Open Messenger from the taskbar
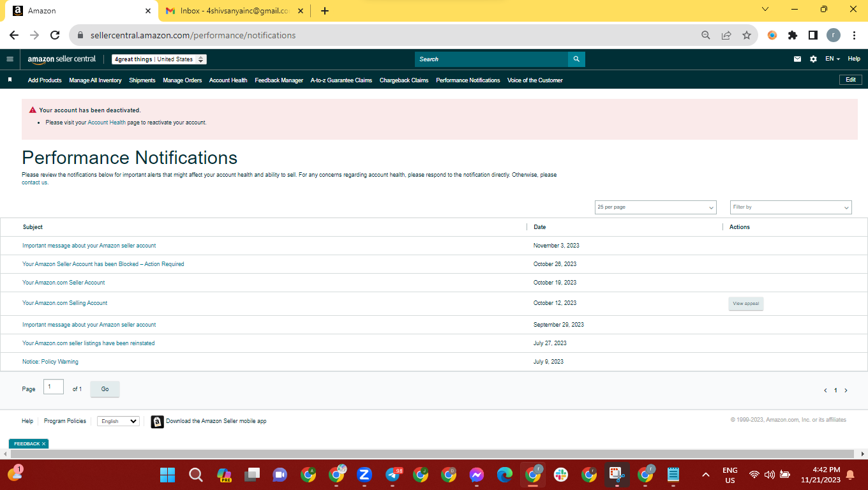868x490 pixels. click(x=477, y=475)
